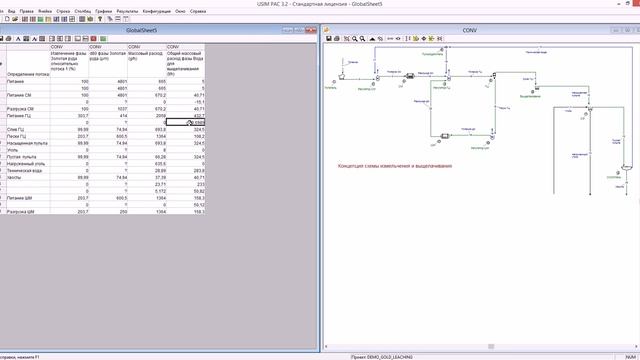Image resolution: width=640 pixels, height=360 pixels.
Task: Click the last icon in the CONV toolbar
Action: point(440,38)
